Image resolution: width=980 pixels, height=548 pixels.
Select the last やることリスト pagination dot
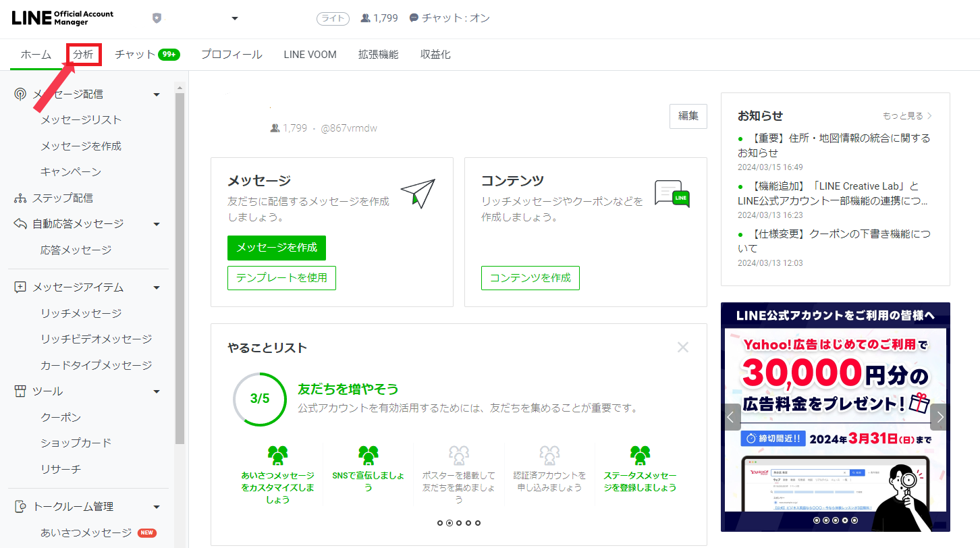coord(478,523)
